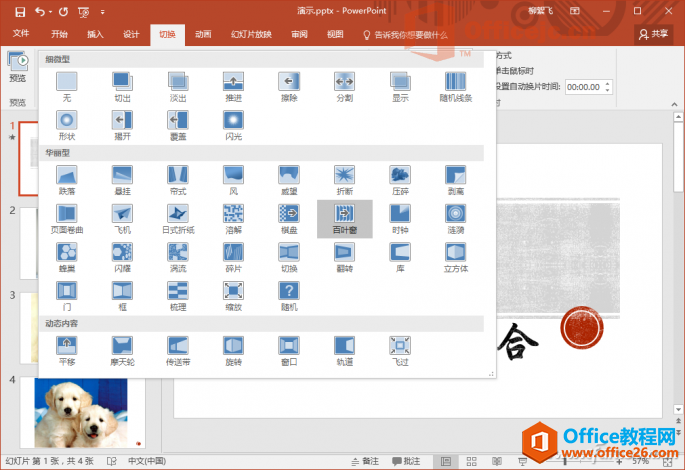Switch to the 视图 View tab
The image size is (685, 470).
pos(335,34)
